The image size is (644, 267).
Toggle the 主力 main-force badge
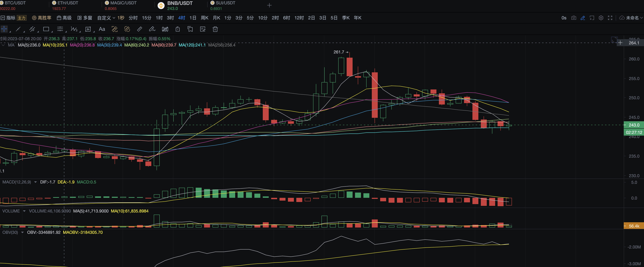[21, 18]
